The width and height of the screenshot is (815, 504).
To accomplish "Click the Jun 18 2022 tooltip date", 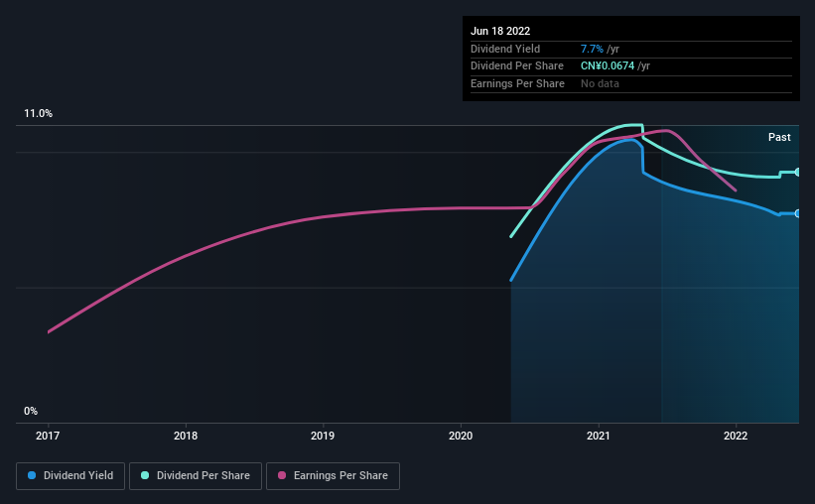I will [x=500, y=31].
